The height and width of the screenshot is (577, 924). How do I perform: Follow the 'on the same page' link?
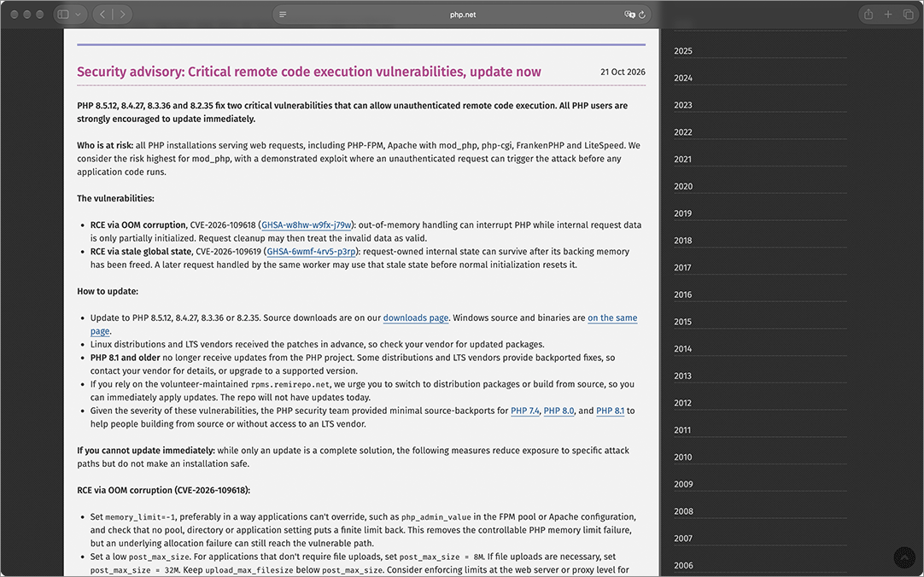click(x=612, y=318)
